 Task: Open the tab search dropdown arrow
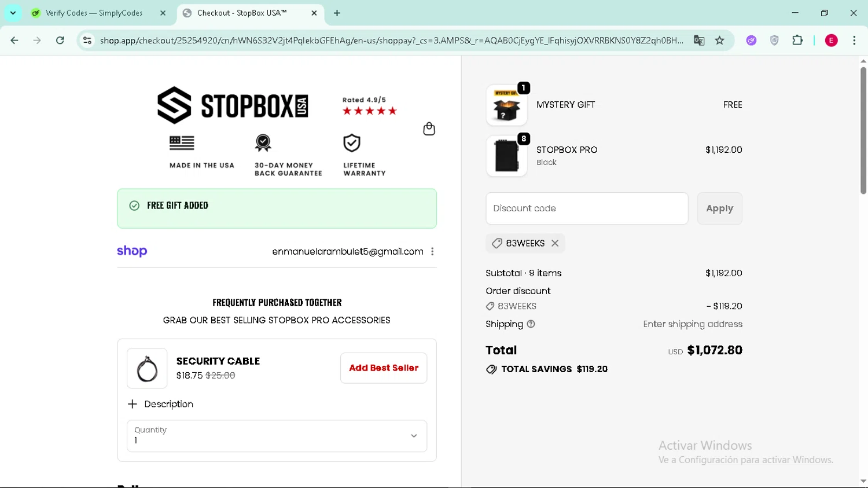tap(13, 13)
